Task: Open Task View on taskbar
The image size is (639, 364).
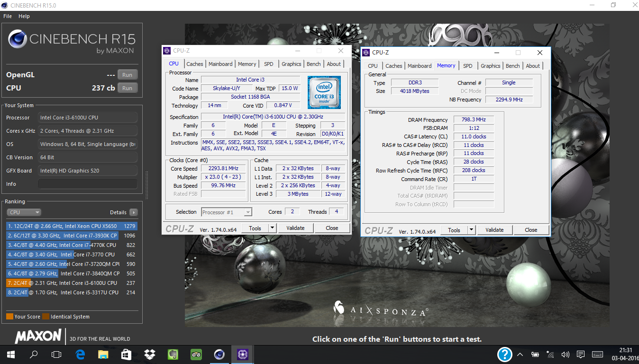Action: coord(56,354)
